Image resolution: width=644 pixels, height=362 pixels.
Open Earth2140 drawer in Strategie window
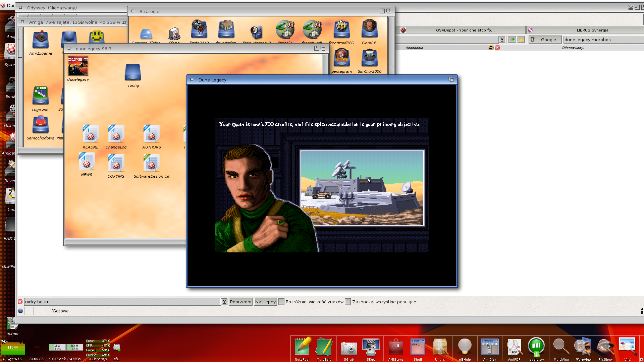pyautogui.click(x=199, y=29)
